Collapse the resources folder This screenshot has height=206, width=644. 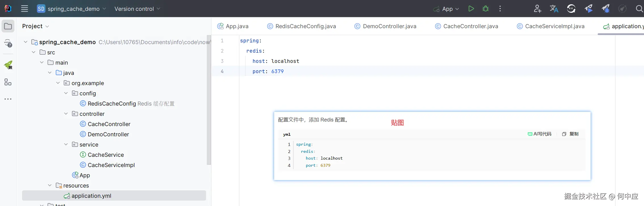point(50,185)
